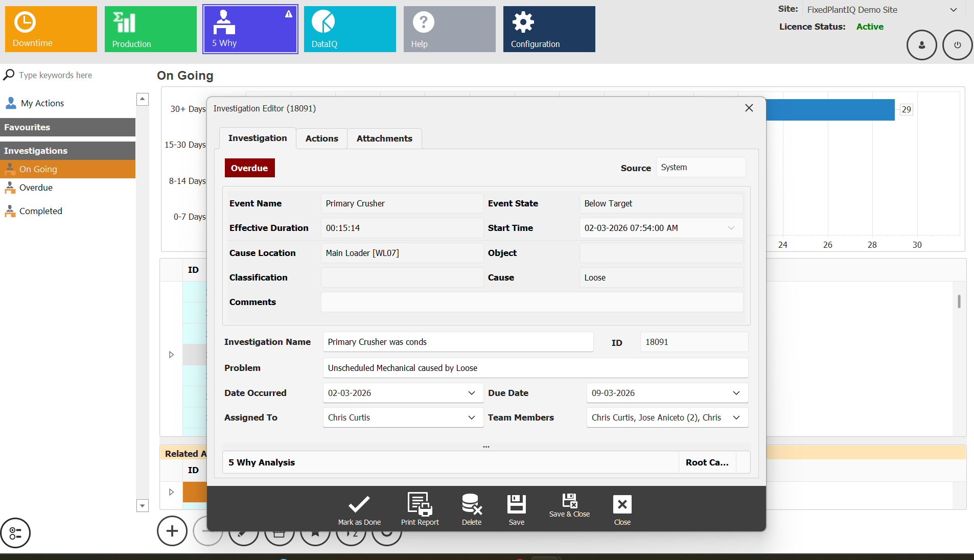
Task: Close the Investigation Editor dialog with X
Action: point(749,108)
